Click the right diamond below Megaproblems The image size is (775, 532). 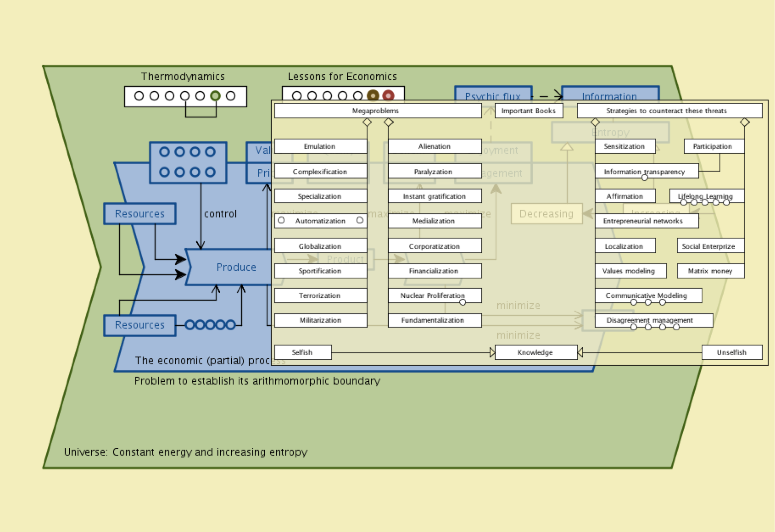388,122
